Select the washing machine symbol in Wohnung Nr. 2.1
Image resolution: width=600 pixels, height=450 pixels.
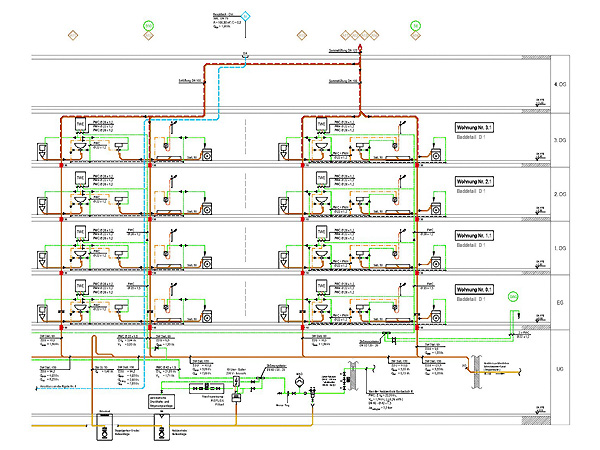point(436,209)
